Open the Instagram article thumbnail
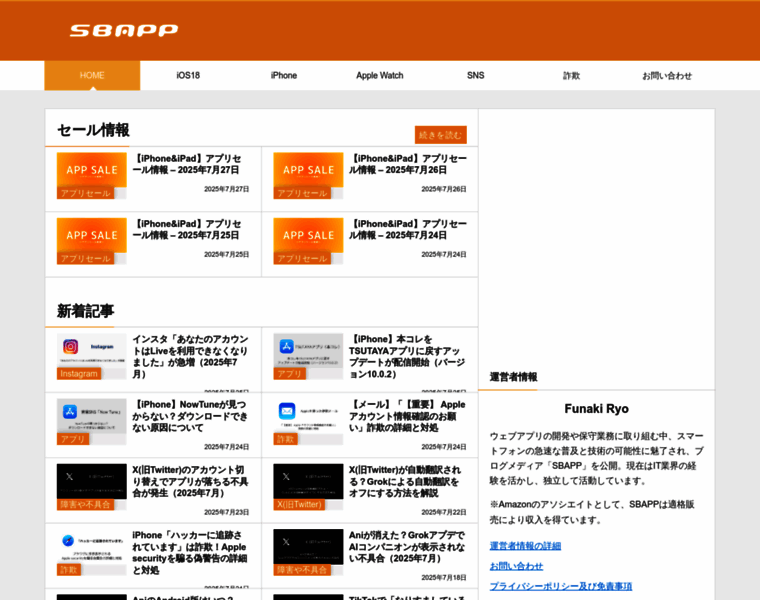The image size is (760, 600). click(x=92, y=351)
